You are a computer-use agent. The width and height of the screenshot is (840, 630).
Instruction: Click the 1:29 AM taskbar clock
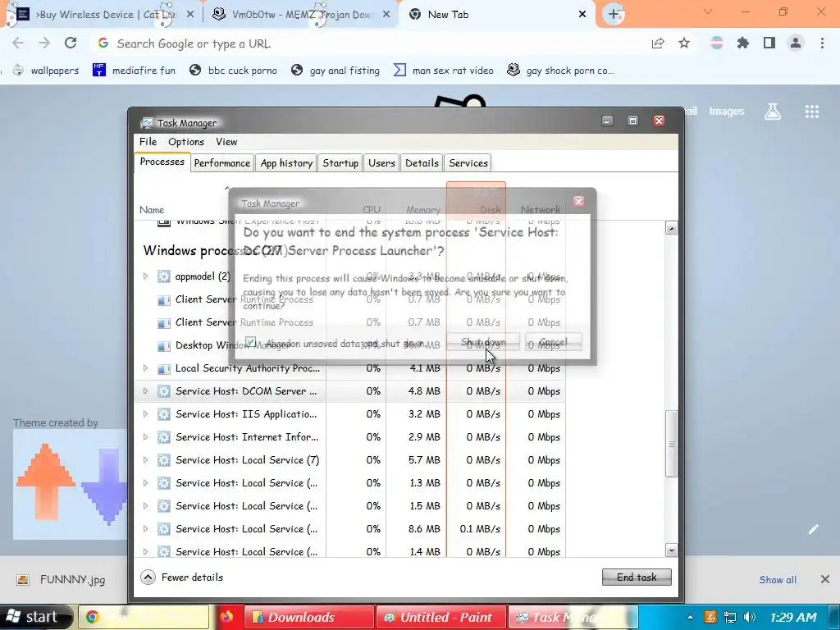click(x=793, y=617)
